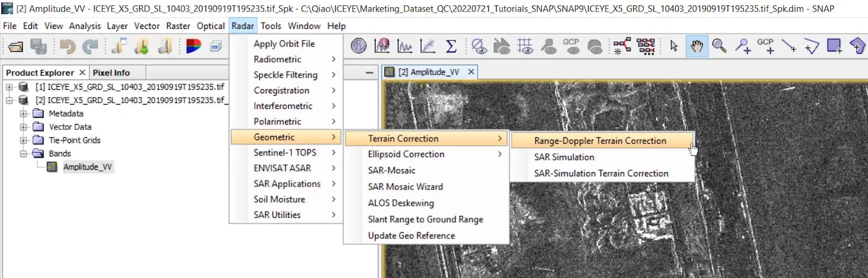
Task: Open the Profile Plot icon
Action: click(404, 46)
